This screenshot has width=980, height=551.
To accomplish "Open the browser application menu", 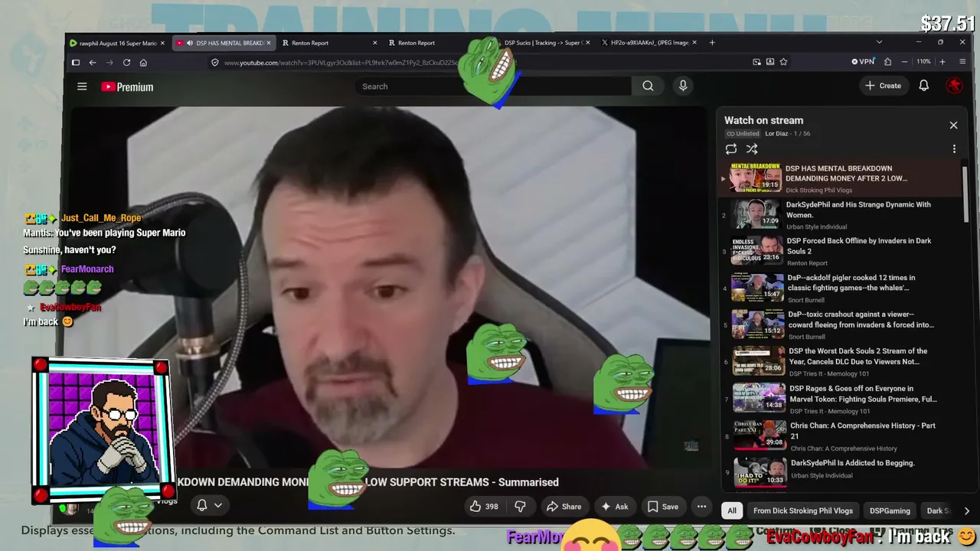I will coord(962,62).
